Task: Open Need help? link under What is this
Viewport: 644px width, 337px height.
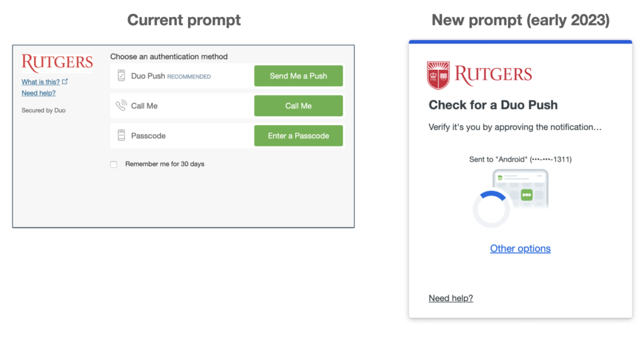Action: [x=38, y=93]
